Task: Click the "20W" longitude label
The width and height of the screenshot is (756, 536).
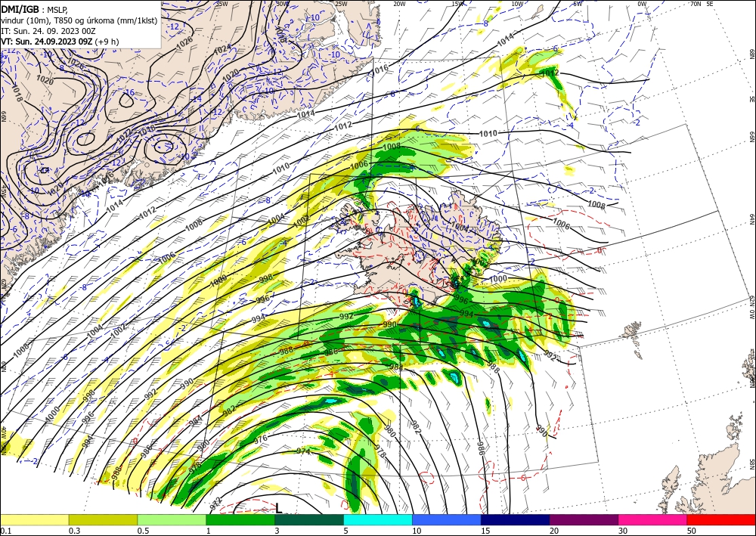Action: tap(399, 4)
